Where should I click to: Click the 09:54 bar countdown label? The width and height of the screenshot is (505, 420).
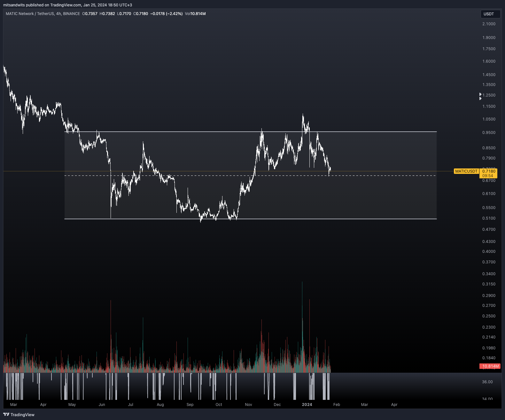[488, 176]
